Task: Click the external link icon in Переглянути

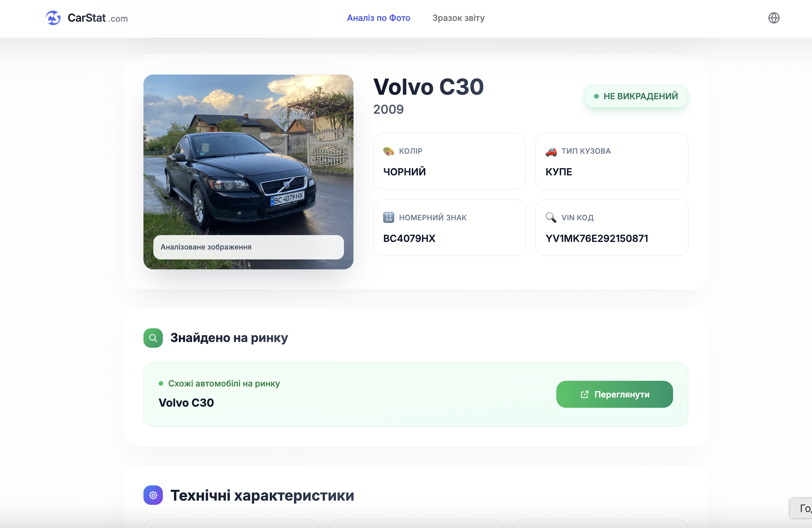Action: pos(585,394)
